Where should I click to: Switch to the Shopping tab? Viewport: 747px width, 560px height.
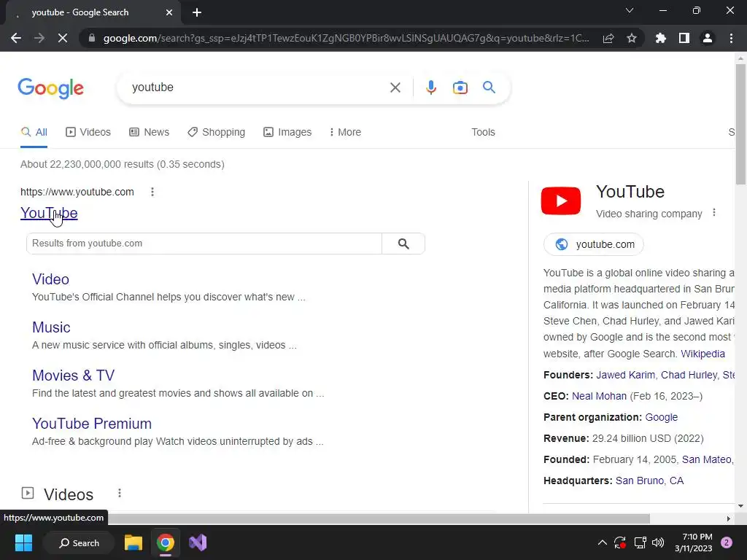point(216,132)
